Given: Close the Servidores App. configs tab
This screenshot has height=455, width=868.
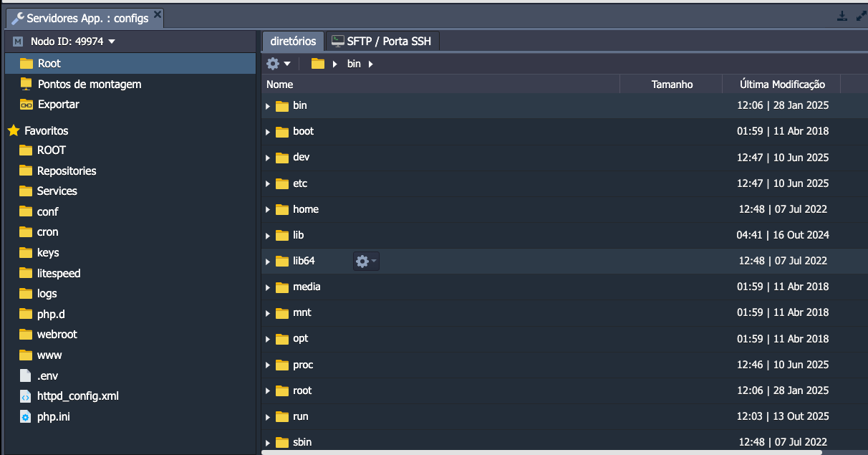Looking at the screenshot, I should 158,15.
